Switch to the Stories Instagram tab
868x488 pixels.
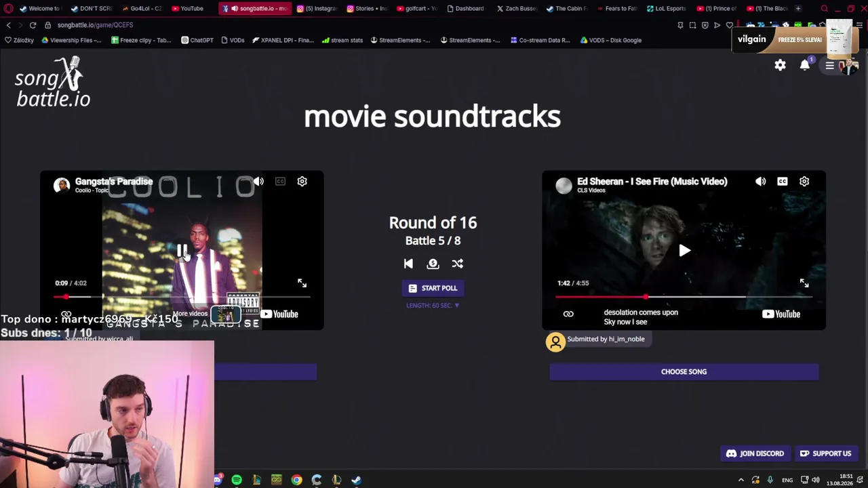tap(366, 9)
